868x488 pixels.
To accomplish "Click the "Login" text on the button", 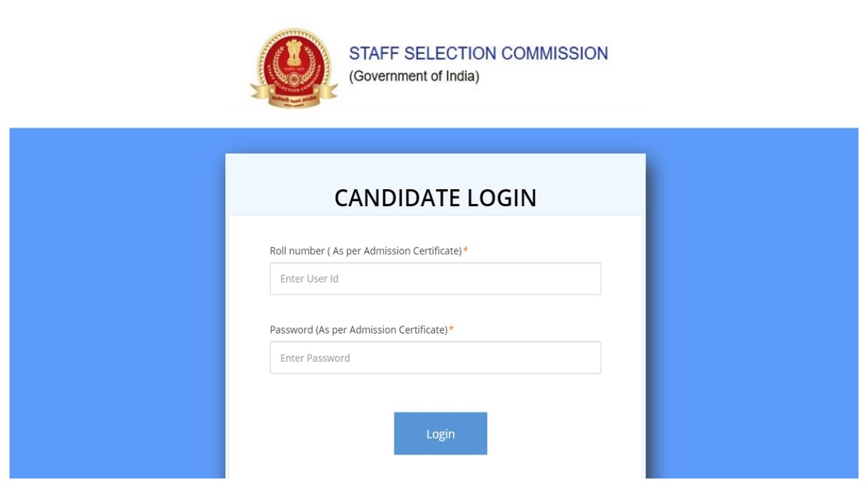I will click(440, 434).
